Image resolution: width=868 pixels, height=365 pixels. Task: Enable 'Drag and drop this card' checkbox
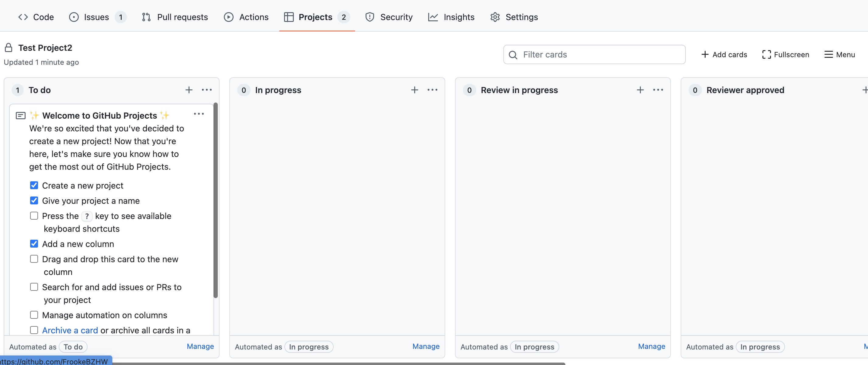[x=34, y=259]
